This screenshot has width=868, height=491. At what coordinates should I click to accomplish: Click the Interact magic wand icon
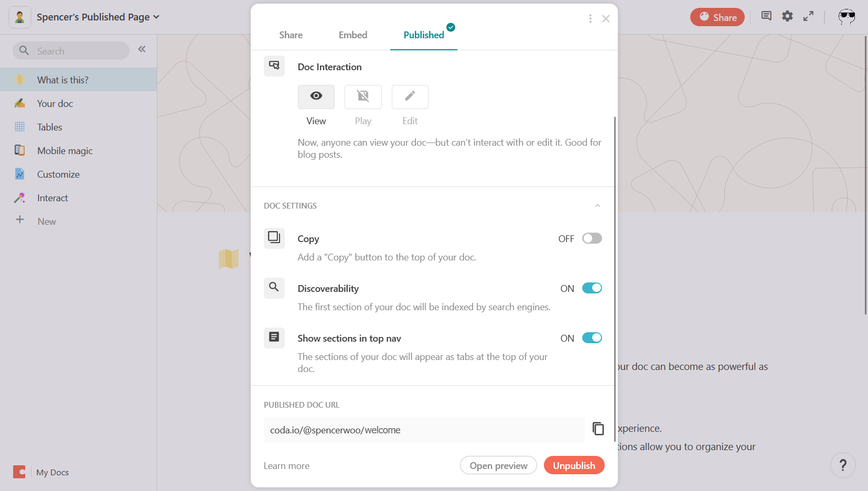tap(20, 198)
